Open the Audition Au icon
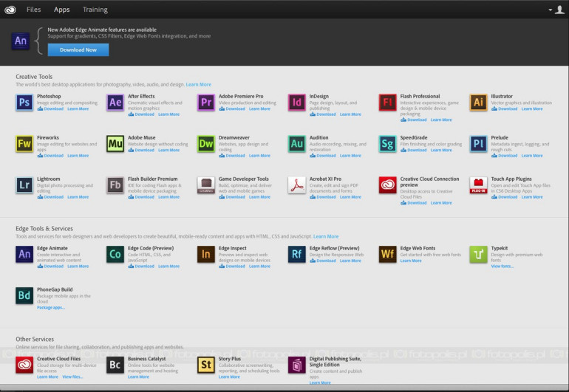This screenshot has width=569, height=392. point(297,144)
